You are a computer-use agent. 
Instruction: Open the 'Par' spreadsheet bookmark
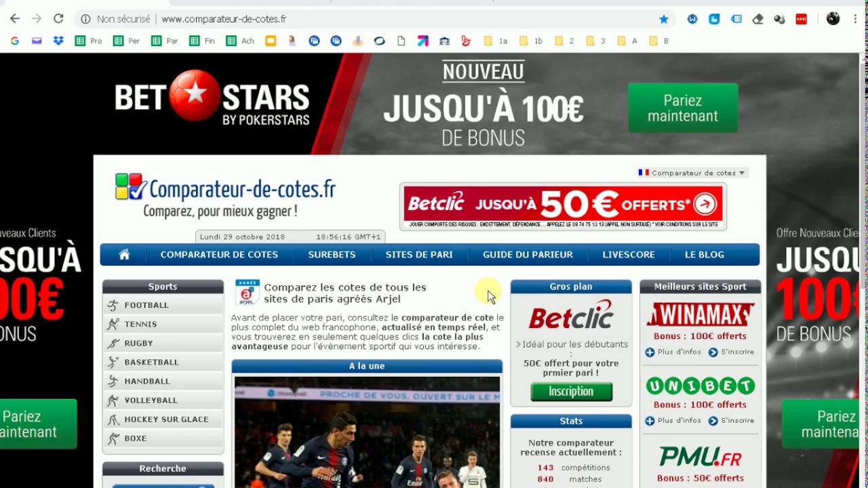point(165,41)
